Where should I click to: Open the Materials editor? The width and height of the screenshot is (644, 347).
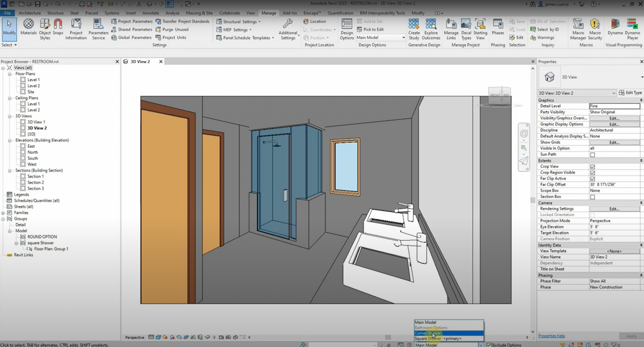28,28
